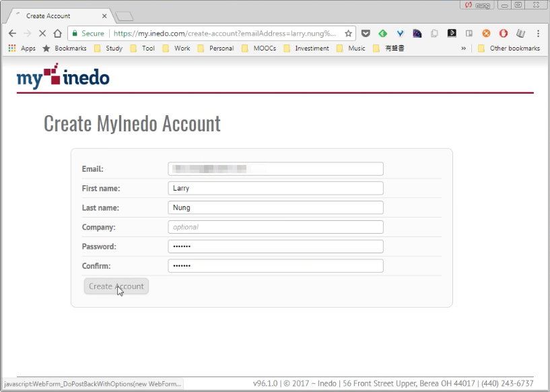
Task: Open the Work bookmarks folder
Action: click(x=176, y=48)
